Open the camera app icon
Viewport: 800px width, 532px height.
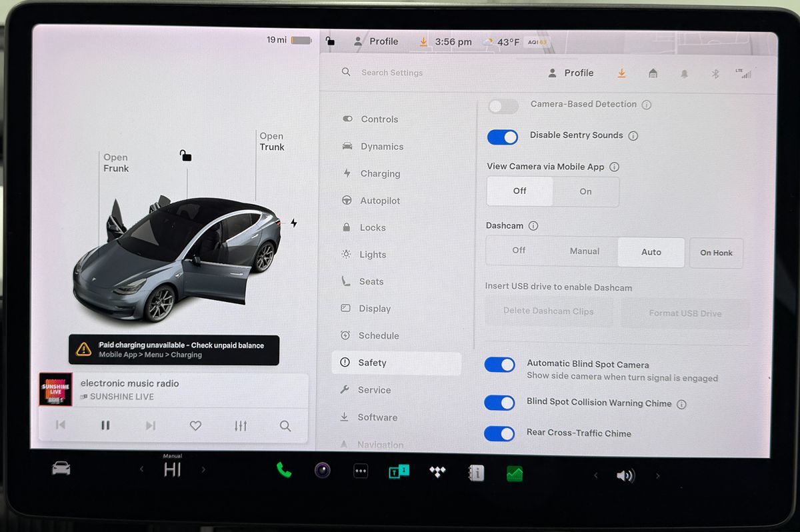(323, 471)
